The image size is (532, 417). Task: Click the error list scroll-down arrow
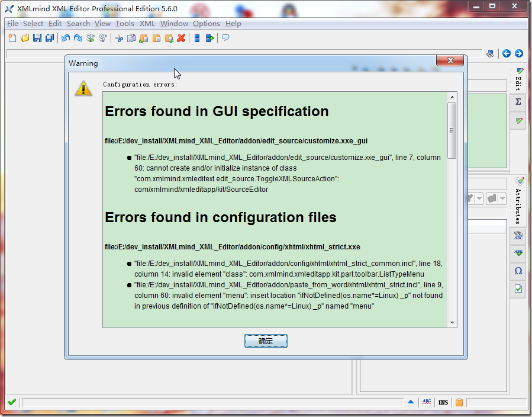tap(452, 323)
